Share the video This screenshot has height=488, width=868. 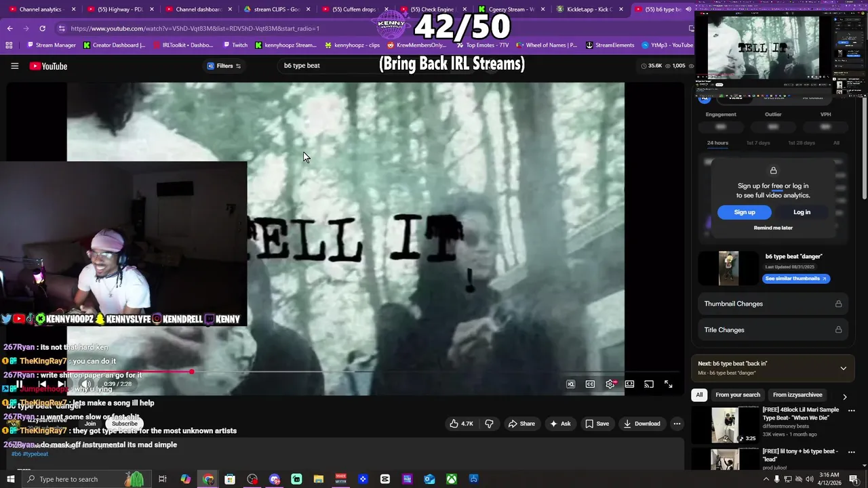pos(521,424)
